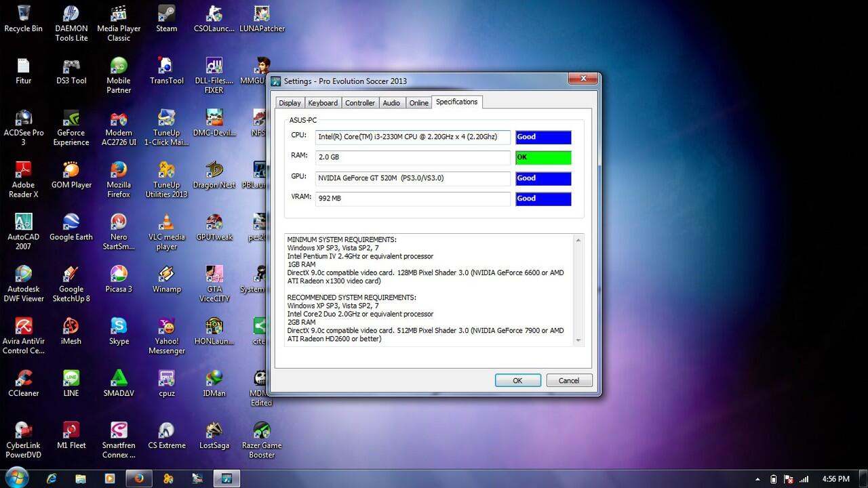Select the CSOLauncher desktop shortcut
Image resolution: width=868 pixels, height=488 pixels.
(x=214, y=19)
